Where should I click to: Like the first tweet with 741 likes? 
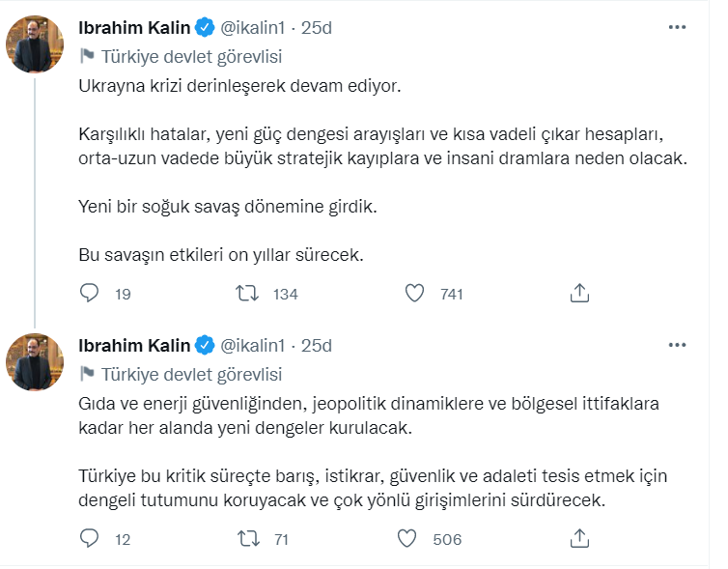pyautogui.click(x=414, y=293)
